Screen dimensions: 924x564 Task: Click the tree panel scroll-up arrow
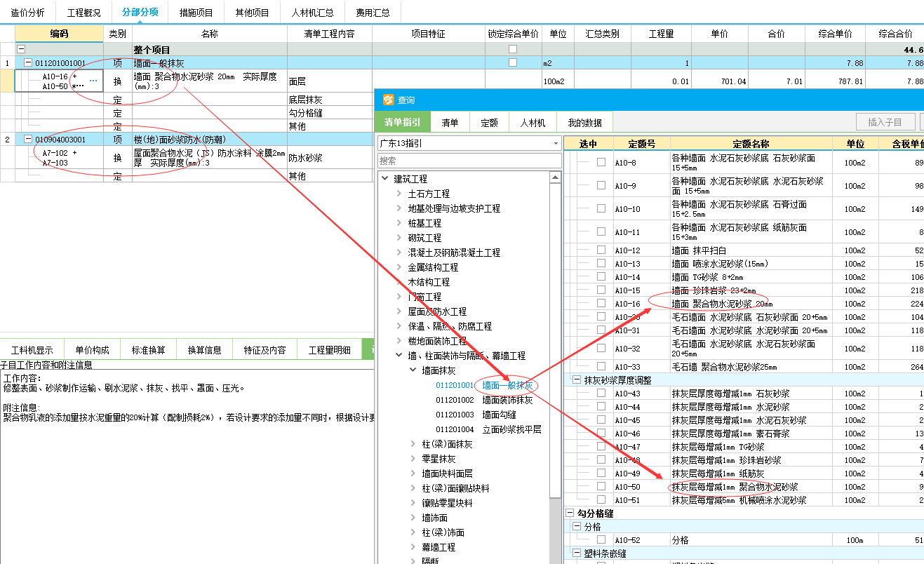point(556,178)
